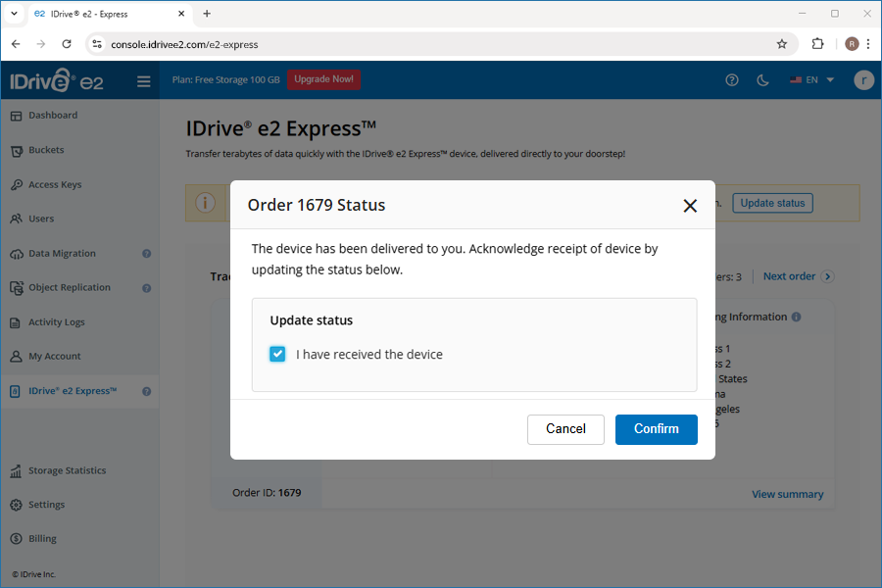Open the help question-mark icon in header
Viewport: 882px width, 588px height.
731,80
